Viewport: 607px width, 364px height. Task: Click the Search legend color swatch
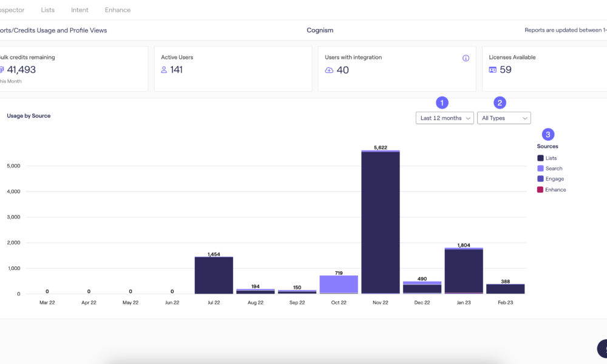pos(540,168)
